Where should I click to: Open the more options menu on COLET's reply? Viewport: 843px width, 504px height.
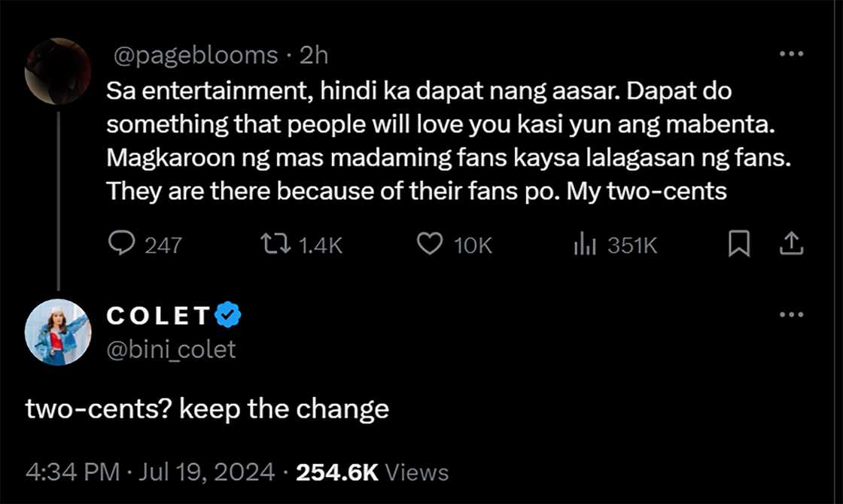(791, 314)
